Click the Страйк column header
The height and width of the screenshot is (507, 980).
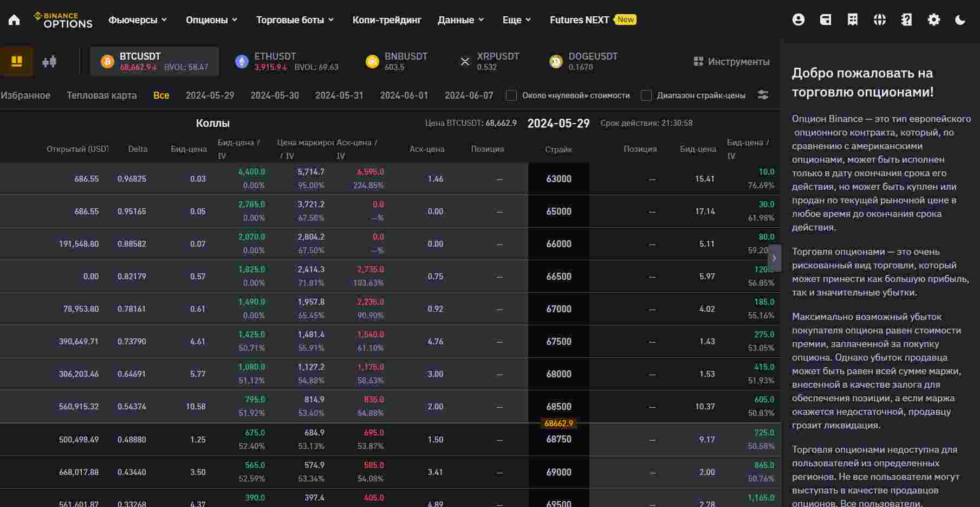click(559, 150)
